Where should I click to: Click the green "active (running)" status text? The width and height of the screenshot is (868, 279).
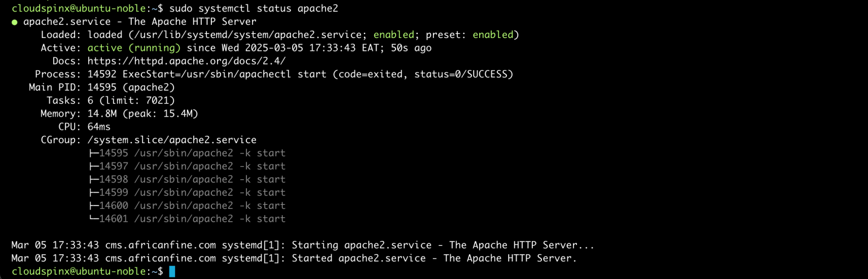(134, 48)
